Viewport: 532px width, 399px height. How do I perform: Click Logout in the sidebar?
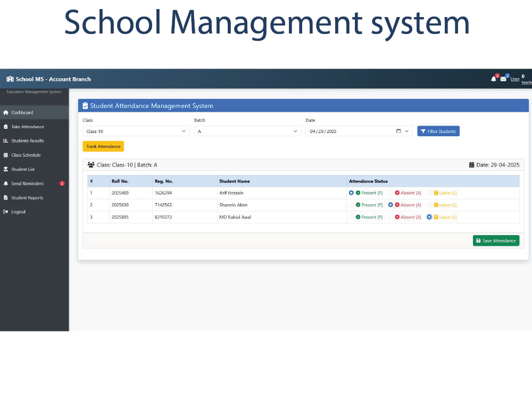34,212
